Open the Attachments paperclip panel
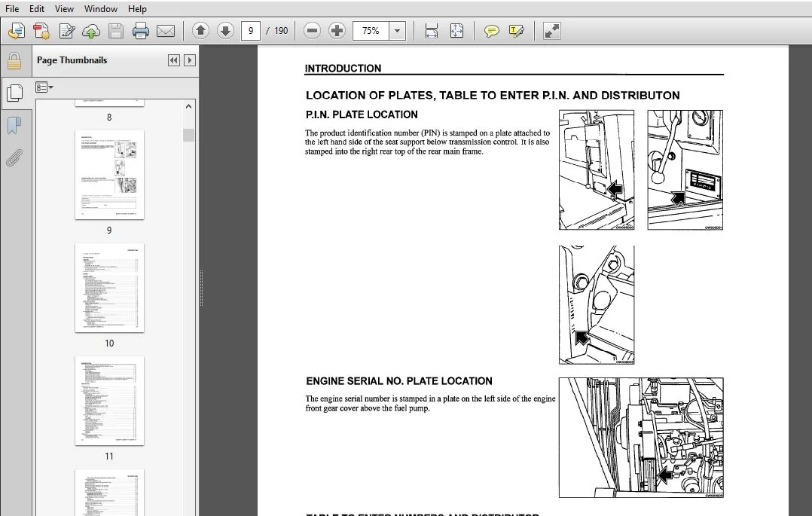Image resolution: width=812 pixels, height=516 pixels. pos(14,157)
